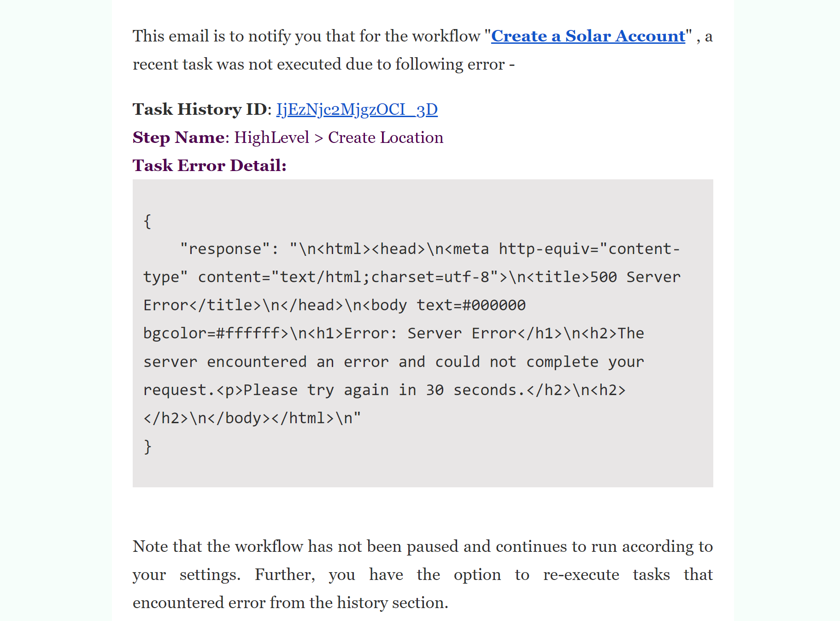Viewport: 840px width, 621px height.
Task: Click the "response" key in the JSON error
Action: (x=225, y=249)
